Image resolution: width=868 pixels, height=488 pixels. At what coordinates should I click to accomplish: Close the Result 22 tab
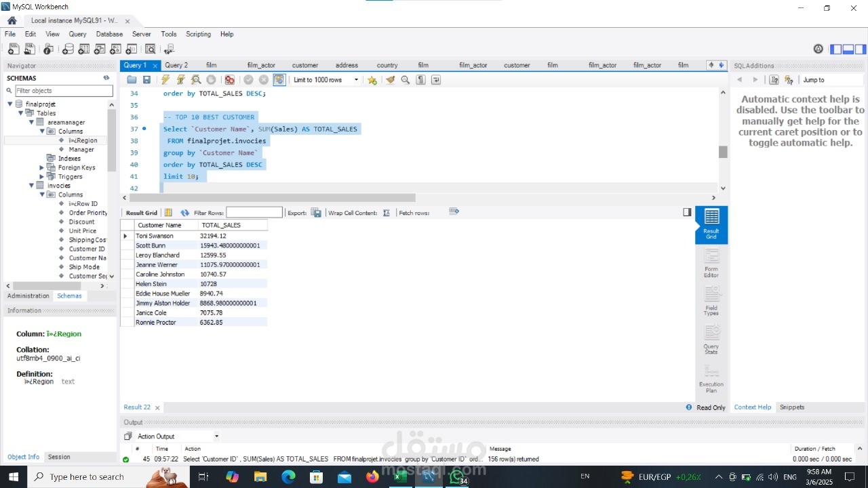[157, 408]
